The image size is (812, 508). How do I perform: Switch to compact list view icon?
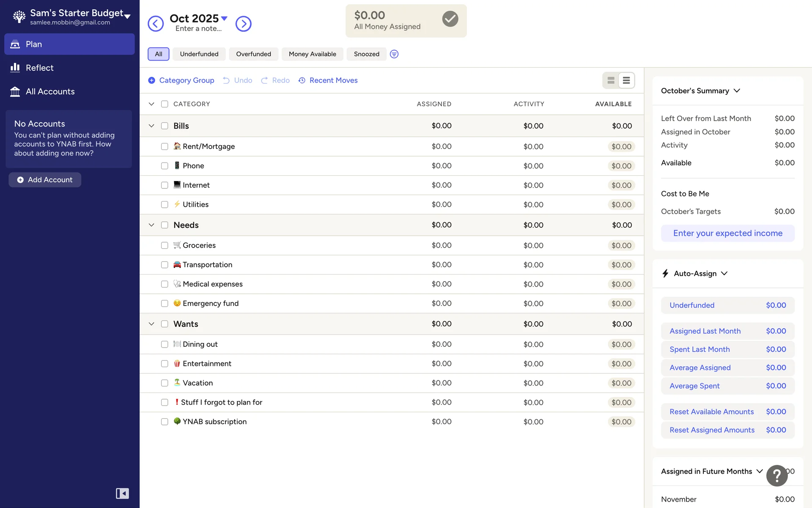click(x=626, y=80)
